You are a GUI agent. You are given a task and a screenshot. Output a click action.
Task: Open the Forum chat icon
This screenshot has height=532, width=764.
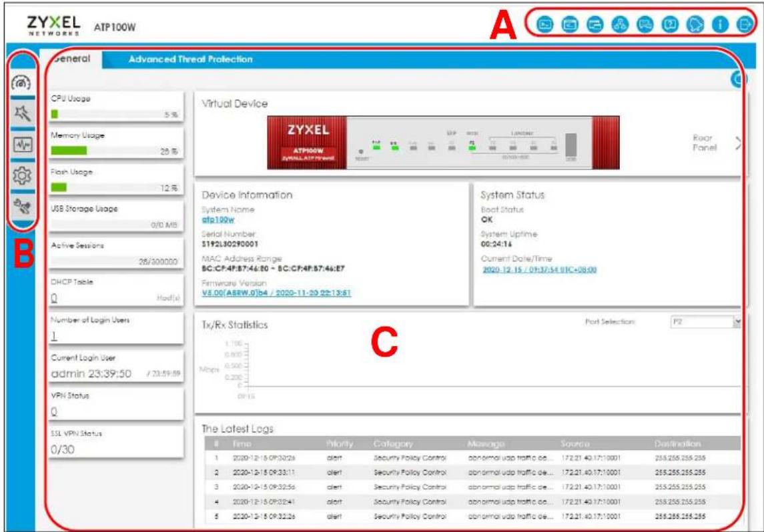point(645,24)
